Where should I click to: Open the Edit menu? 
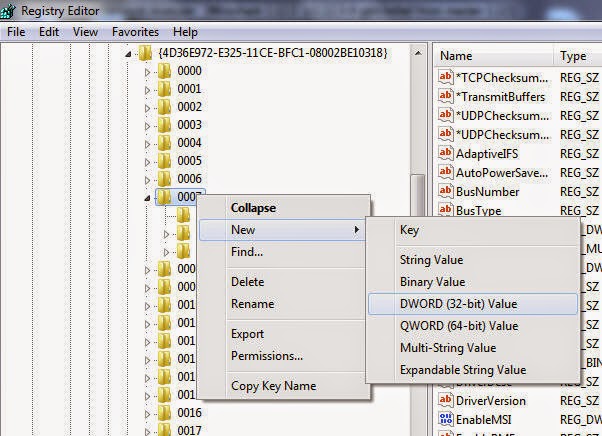pos(49,32)
